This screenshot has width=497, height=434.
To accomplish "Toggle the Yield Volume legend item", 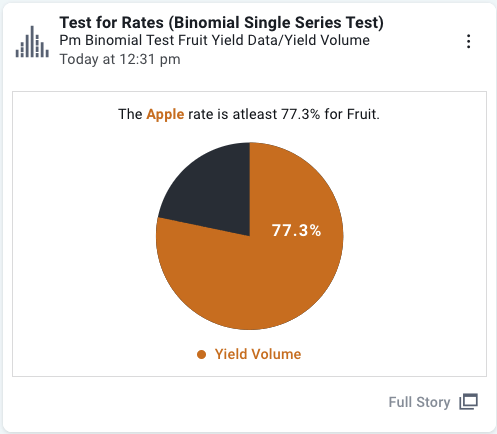I will [249, 354].
